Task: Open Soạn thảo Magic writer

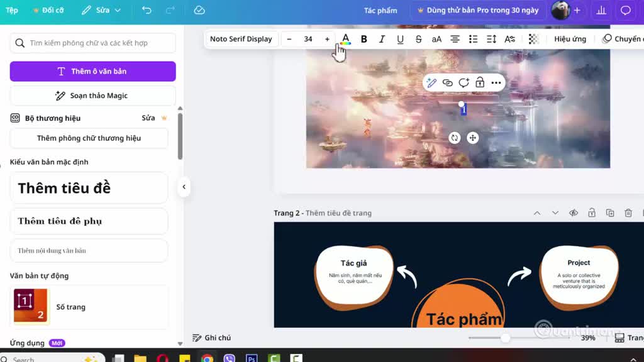Action: coord(93,96)
